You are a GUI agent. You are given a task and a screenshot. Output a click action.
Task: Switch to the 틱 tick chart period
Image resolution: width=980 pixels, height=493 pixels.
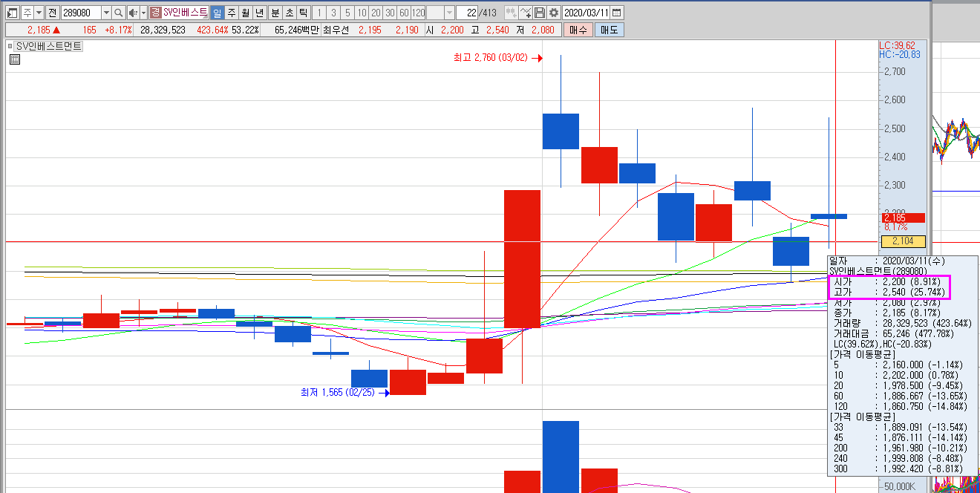pos(303,13)
